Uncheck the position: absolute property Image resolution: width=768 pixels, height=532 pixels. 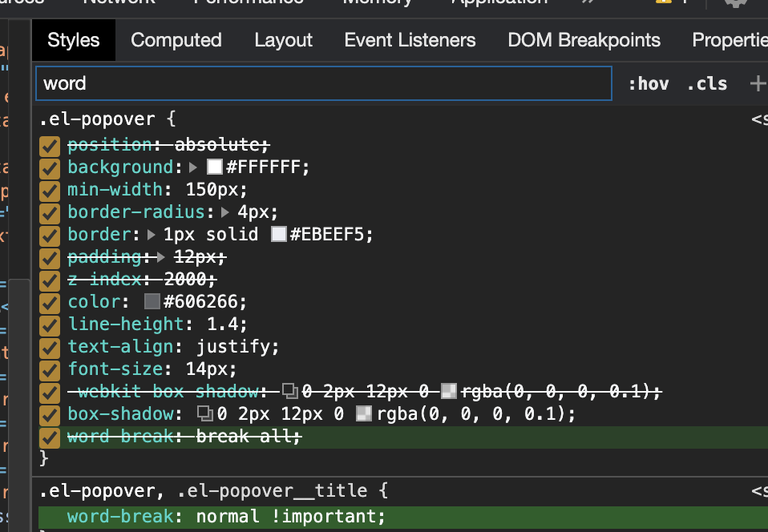pyautogui.click(x=50, y=145)
